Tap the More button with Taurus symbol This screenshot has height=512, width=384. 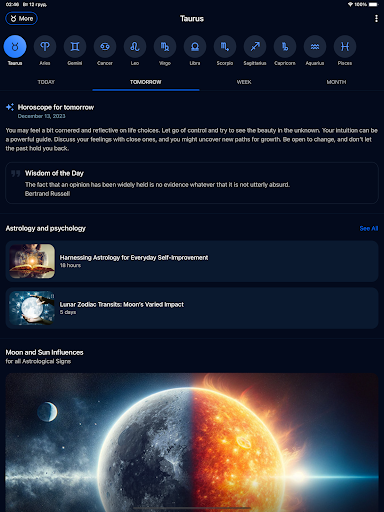click(21, 19)
